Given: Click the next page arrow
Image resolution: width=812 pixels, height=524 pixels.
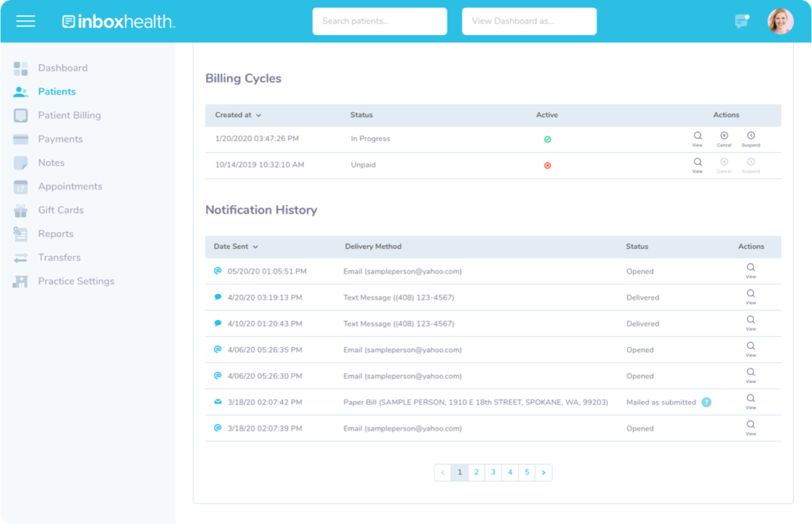Looking at the screenshot, I should 543,472.
